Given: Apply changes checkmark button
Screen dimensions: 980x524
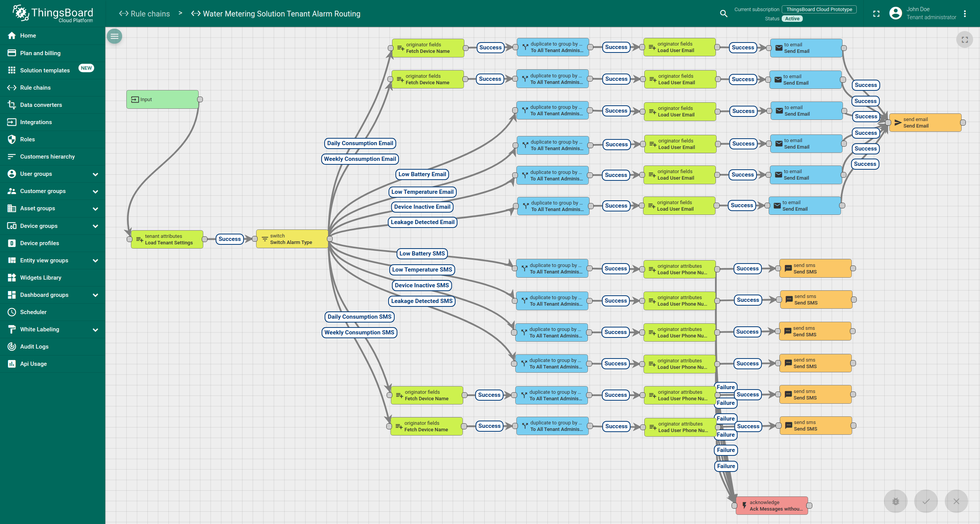Looking at the screenshot, I should [926, 501].
